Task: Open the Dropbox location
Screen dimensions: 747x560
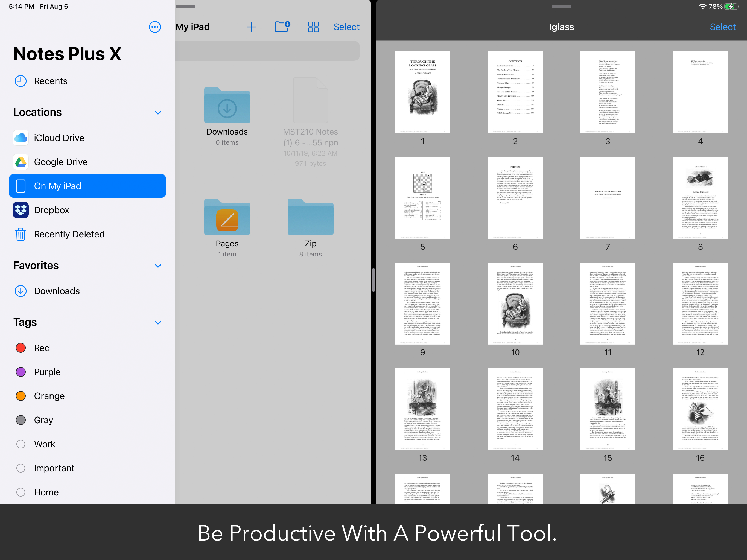Action: (x=51, y=210)
